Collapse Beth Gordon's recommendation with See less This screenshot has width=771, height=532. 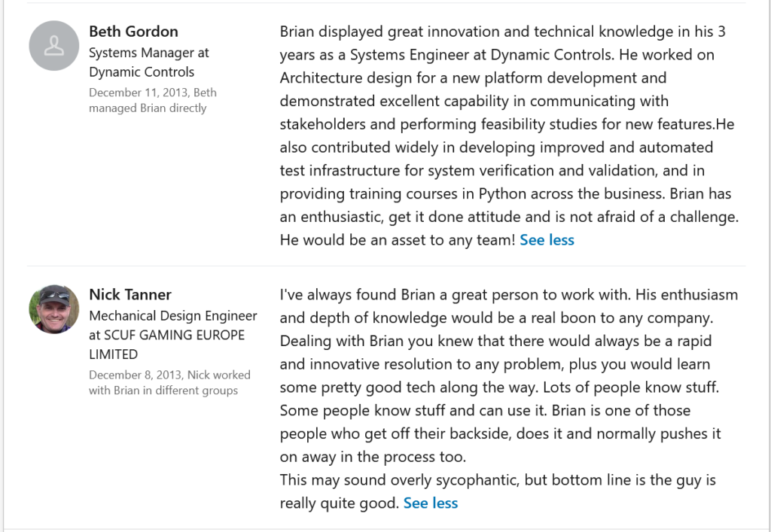[x=547, y=240]
